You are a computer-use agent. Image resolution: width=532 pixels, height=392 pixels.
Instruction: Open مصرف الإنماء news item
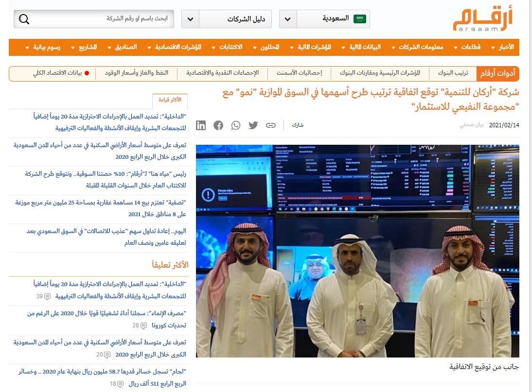[x=106, y=319]
